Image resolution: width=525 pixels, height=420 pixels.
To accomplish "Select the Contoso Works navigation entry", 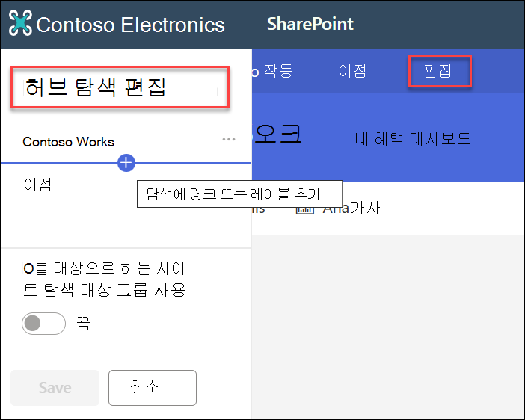I will [x=68, y=142].
